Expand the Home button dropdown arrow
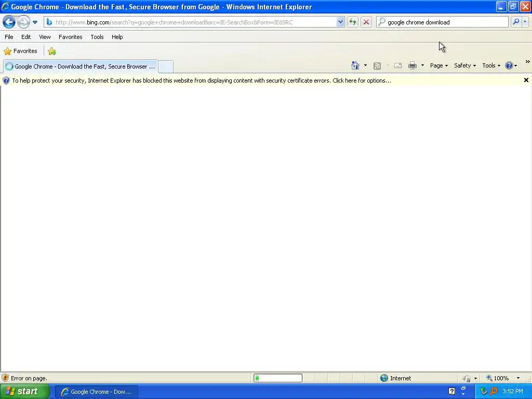Image resolution: width=532 pixels, height=399 pixels. pyautogui.click(x=365, y=65)
